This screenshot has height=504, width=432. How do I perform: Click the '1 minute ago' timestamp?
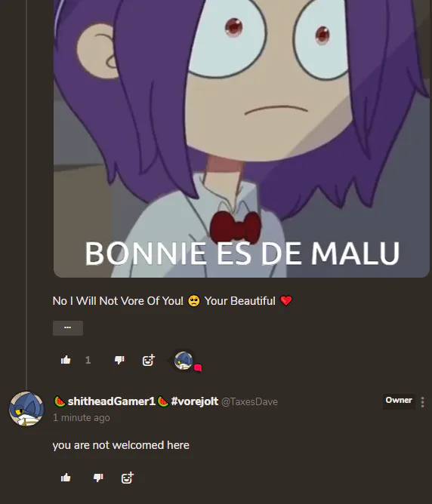82,417
